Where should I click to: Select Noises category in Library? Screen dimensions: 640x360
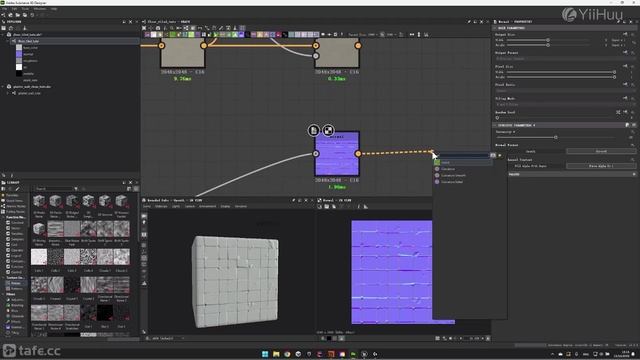(x=16, y=283)
